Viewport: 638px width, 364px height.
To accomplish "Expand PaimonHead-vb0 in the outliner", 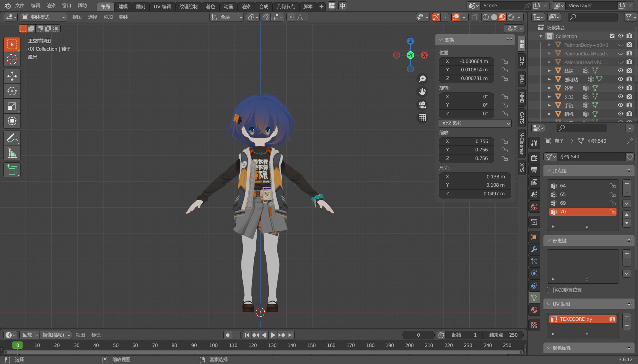I will [549, 62].
